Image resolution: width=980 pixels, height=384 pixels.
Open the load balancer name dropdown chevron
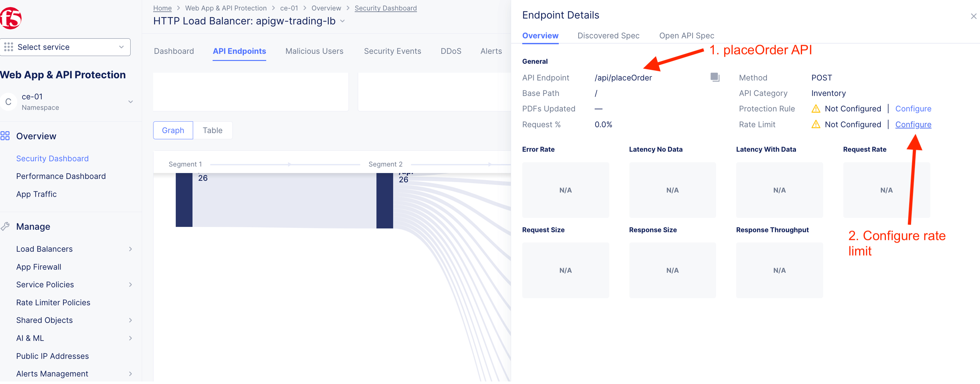(342, 21)
